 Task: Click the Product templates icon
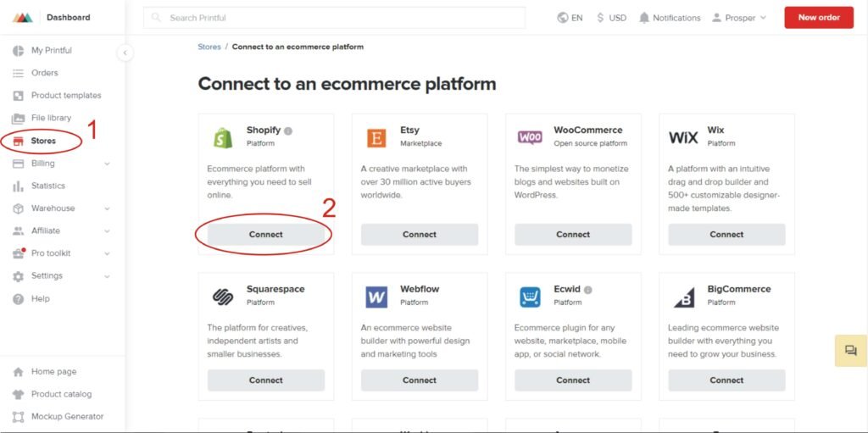[19, 96]
